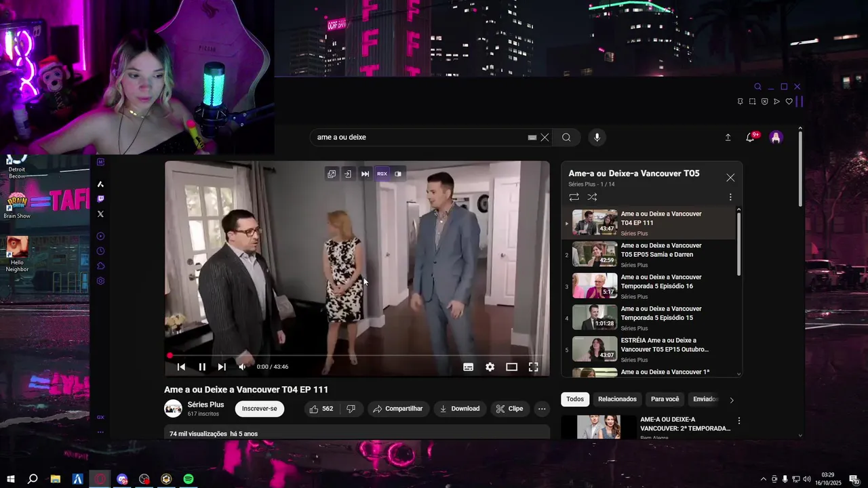Click the skip-forward overlay icon above the video
This screenshot has height=488, width=868.
(365, 174)
